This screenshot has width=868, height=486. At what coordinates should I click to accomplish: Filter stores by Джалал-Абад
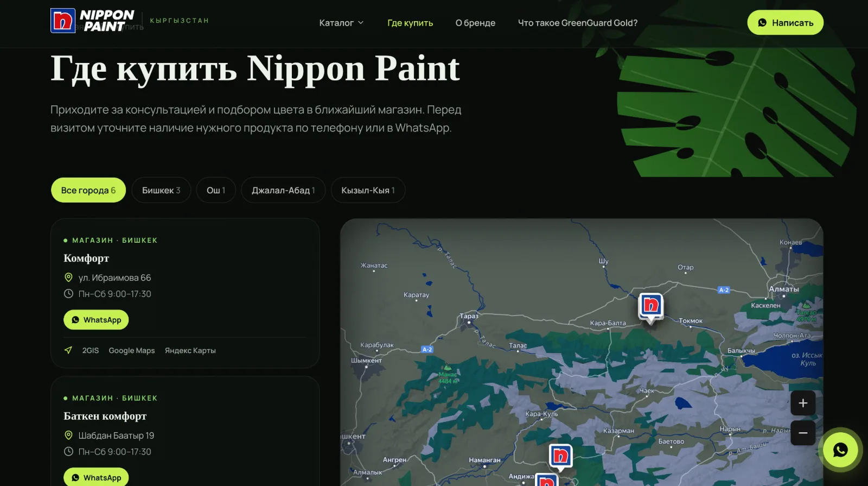click(283, 190)
